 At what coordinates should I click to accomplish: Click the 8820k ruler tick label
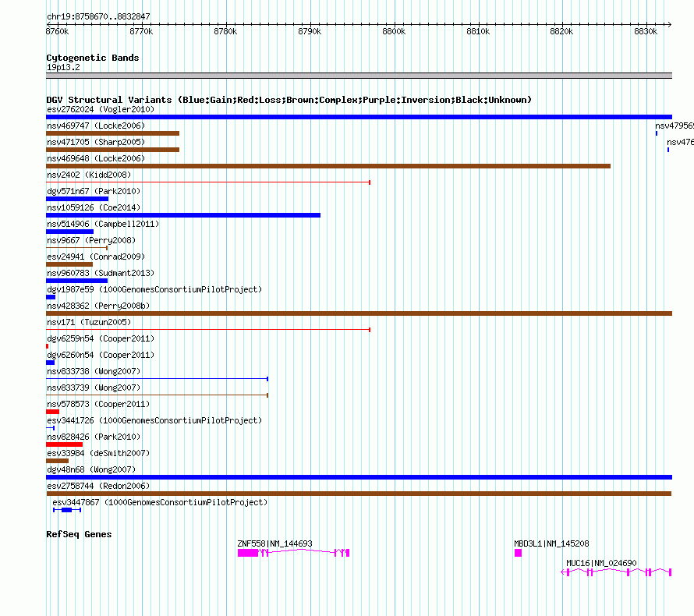tap(561, 31)
